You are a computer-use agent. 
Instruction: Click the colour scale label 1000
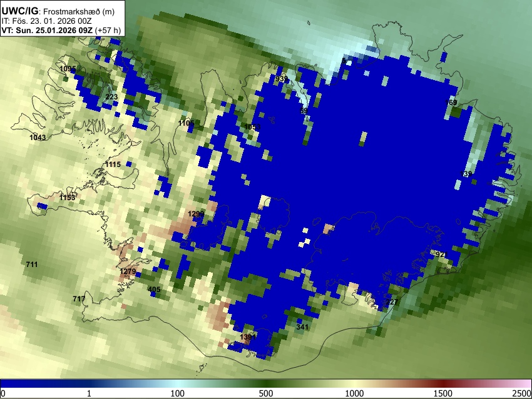pyautogui.click(x=354, y=393)
